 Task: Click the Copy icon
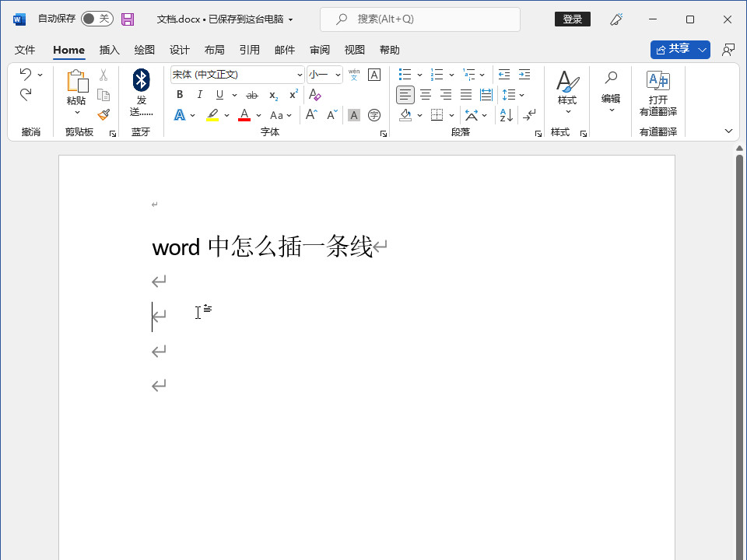pos(103,95)
